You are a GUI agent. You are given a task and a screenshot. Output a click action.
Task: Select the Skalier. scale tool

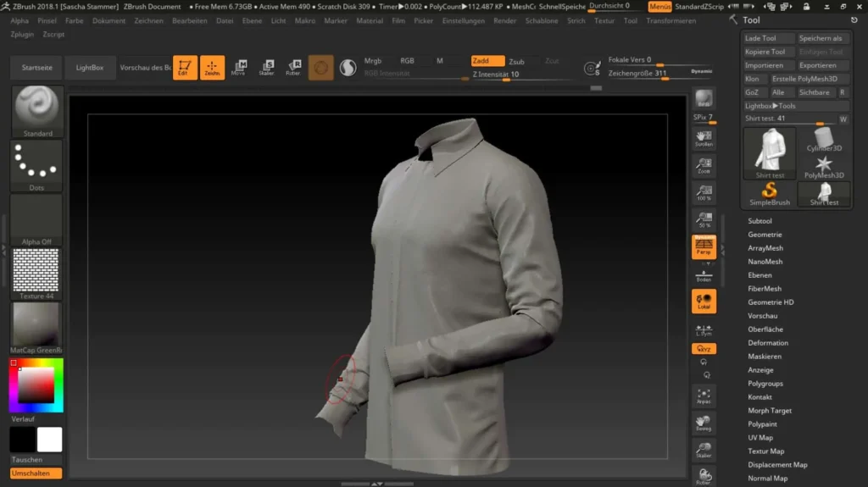[266, 68]
